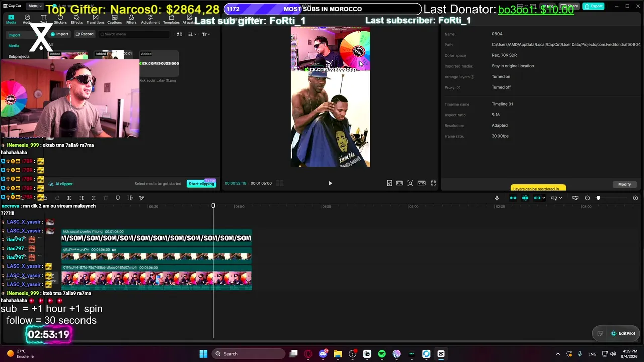The height and width of the screenshot is (362, 644).
Task: Switch to the Captions tab
Action: 114,19
